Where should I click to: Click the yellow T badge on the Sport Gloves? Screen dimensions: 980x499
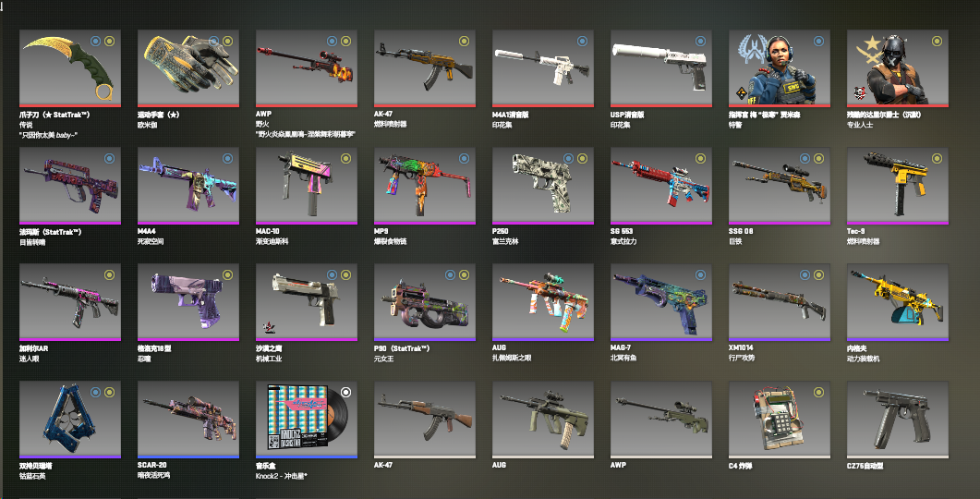pyautogui.click(x=227, y=42)
